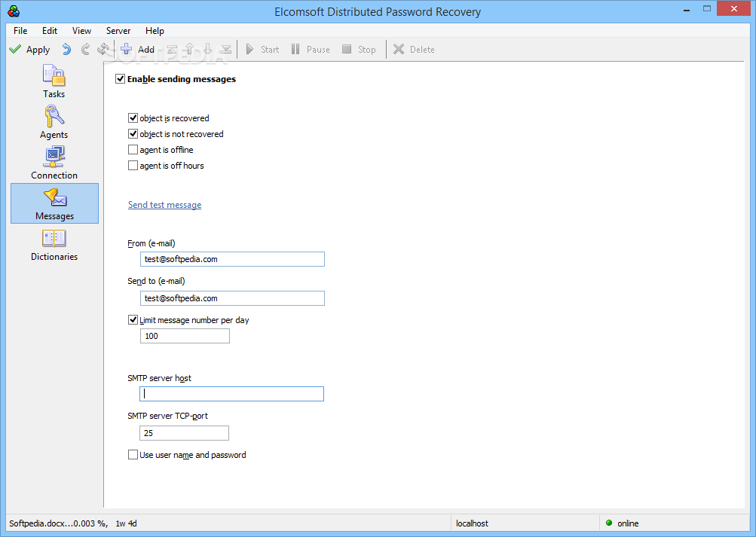Image resolution: width=756 pixels, height=537 pixels.
Task: Click the Move to top icon
Action: pyautogui.click(x=172, y=49)
